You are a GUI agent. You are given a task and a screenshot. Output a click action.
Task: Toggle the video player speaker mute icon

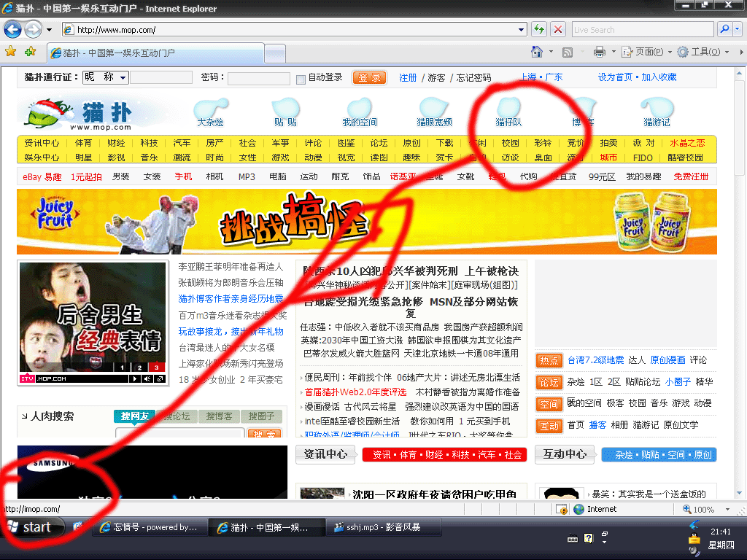point(147,379)
